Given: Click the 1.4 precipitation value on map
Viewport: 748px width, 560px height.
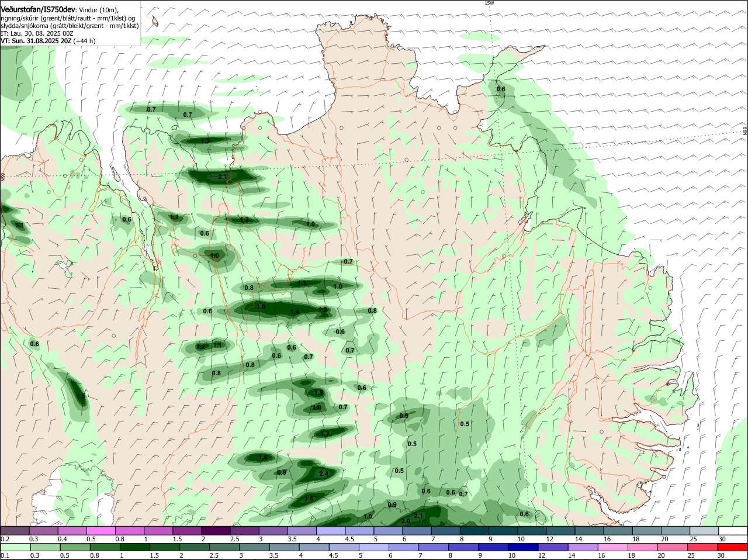Looking at the screenshot, I should (295, 312).
